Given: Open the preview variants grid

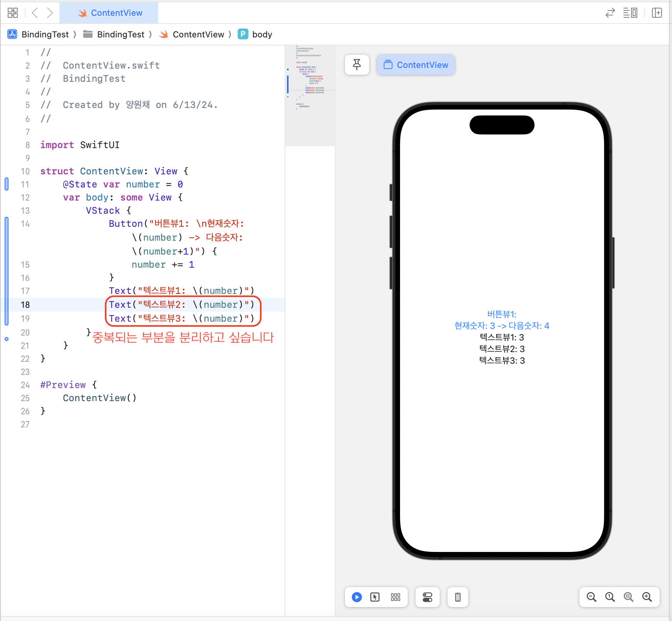Looking at the screenshot, I should (395, 597).
